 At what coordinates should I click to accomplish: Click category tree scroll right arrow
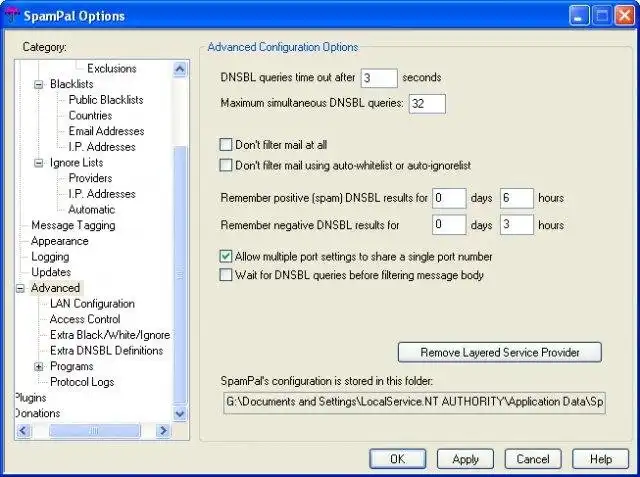(x=163, y=430)
